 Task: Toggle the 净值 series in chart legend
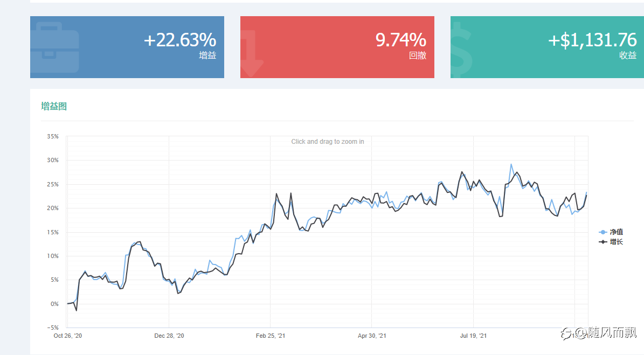[611, 232]
